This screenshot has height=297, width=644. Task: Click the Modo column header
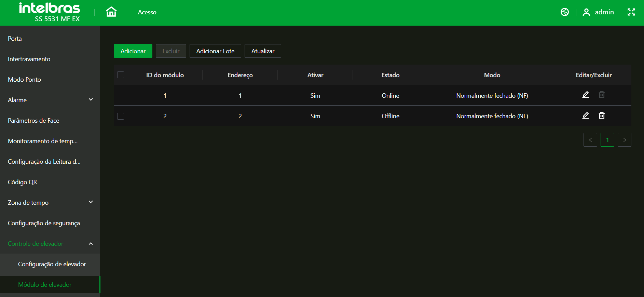pos(492,75)
